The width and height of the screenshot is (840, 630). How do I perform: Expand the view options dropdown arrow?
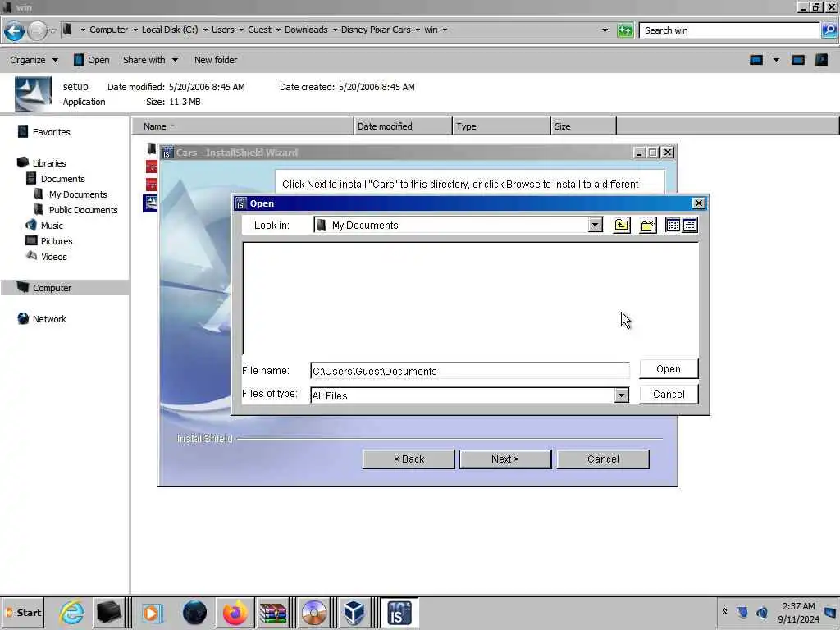coord(776,60)
